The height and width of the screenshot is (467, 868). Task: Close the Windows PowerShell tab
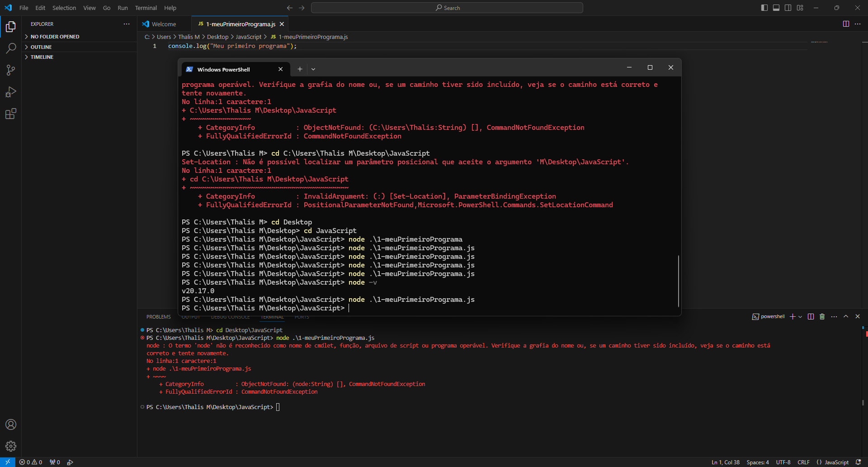tap(281, 69)
